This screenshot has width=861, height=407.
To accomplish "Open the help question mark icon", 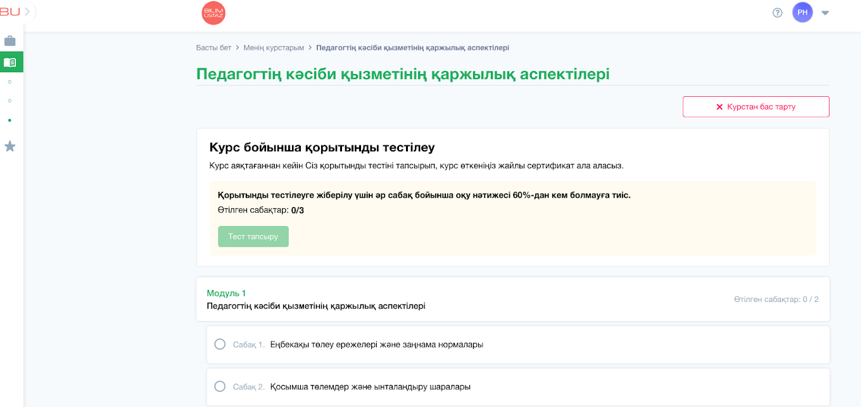I will (x=777, y=13).
